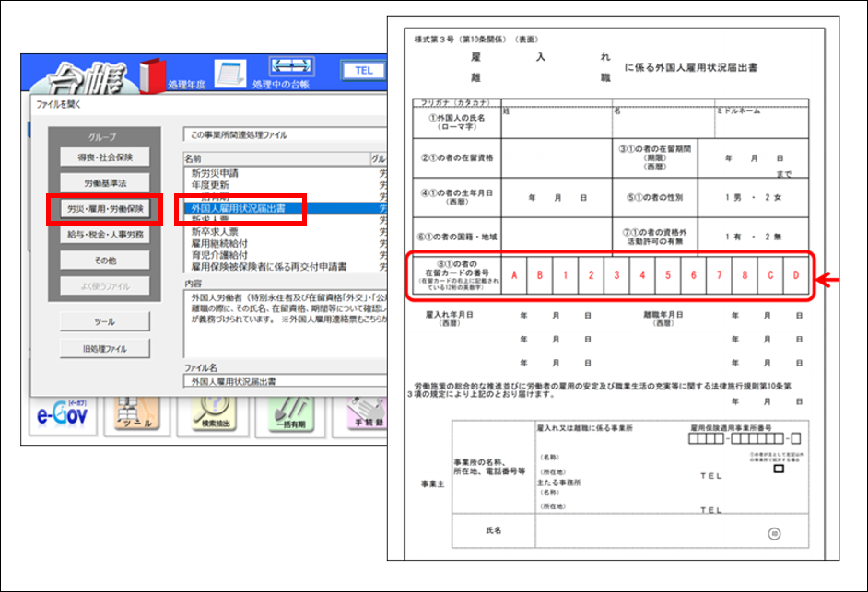Click the 1 男 ・ 2 女 gender cell
This screenshot has width=868, height=592.
(753, 198)
